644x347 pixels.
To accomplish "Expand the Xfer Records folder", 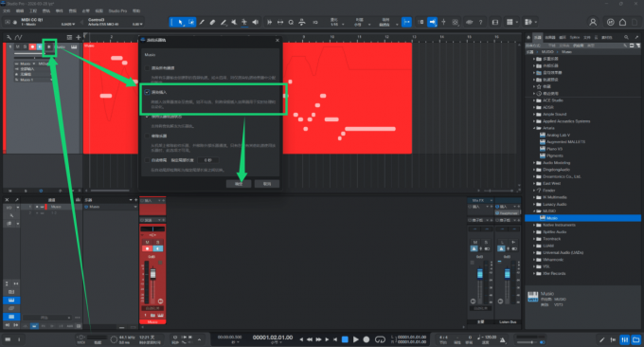I will pyautogui.click(x=534, y=273).
